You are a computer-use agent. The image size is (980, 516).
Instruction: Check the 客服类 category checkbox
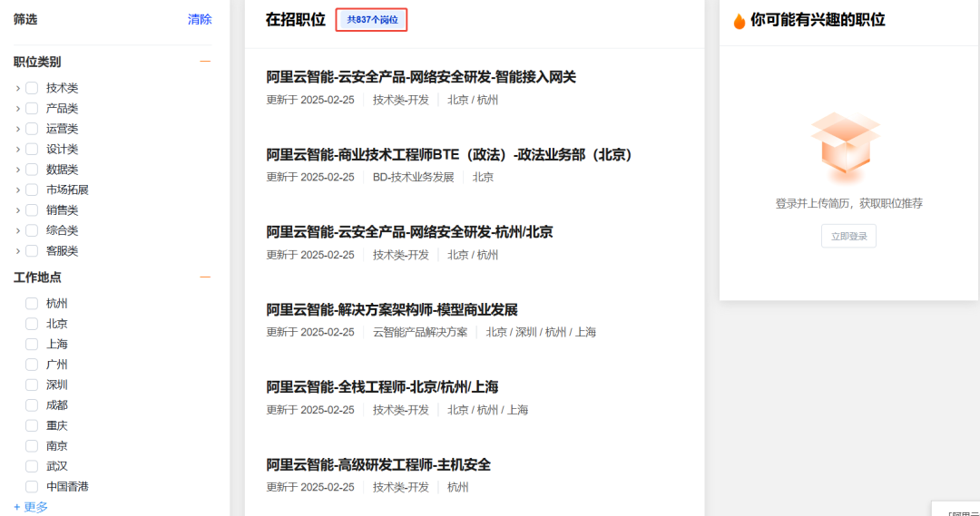click(32, 251)
